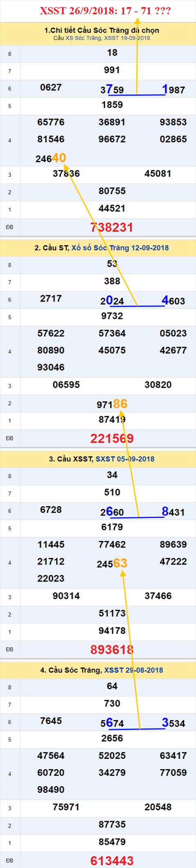Select special prize number 738231

(112, 228)
